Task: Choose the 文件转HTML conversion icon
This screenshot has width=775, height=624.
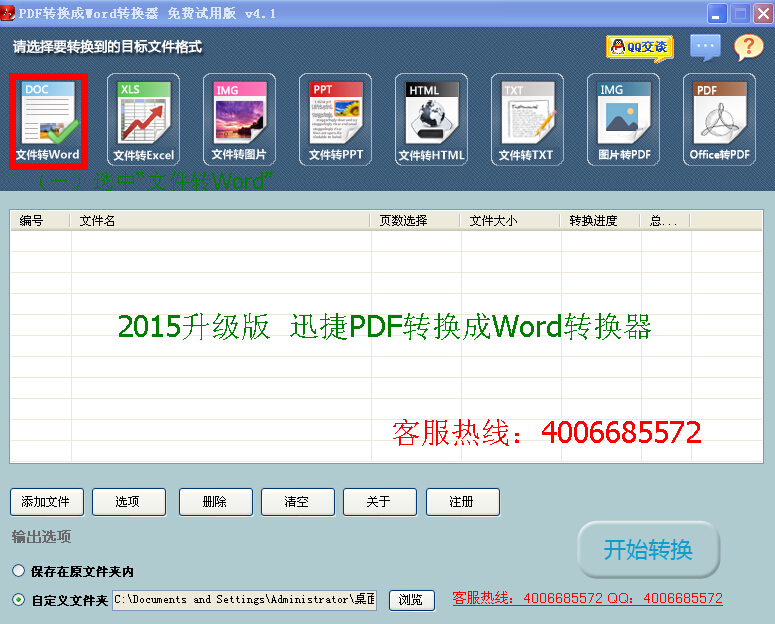Action: tap(431, 120)
